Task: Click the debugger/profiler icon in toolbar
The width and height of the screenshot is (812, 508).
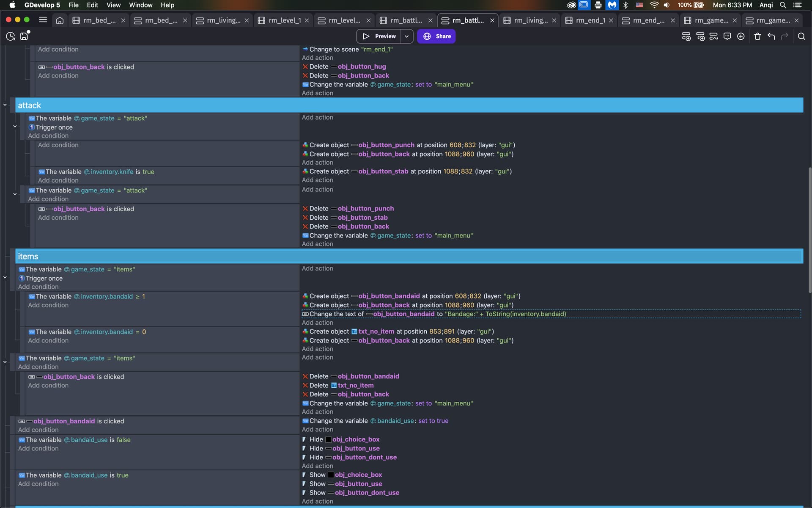Action: [11, 36]
